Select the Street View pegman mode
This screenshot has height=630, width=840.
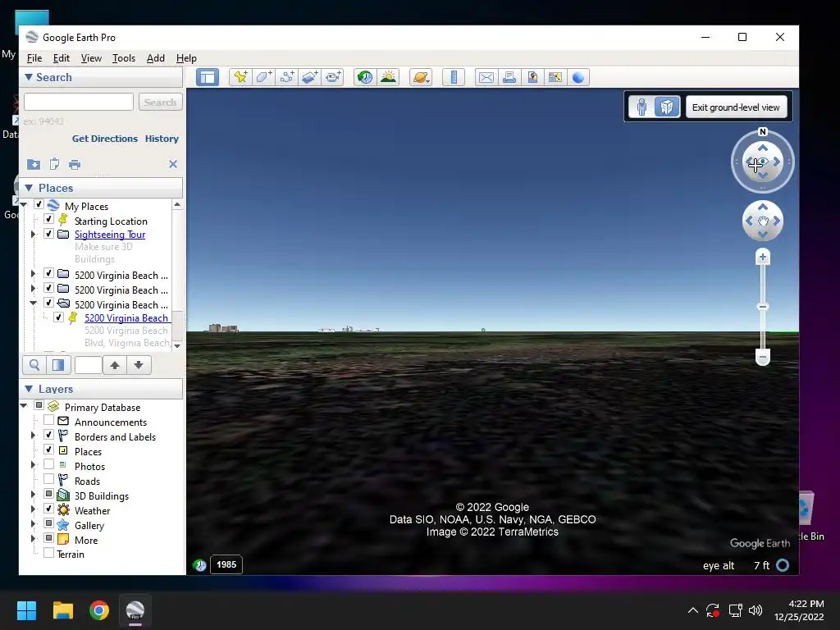641,107
